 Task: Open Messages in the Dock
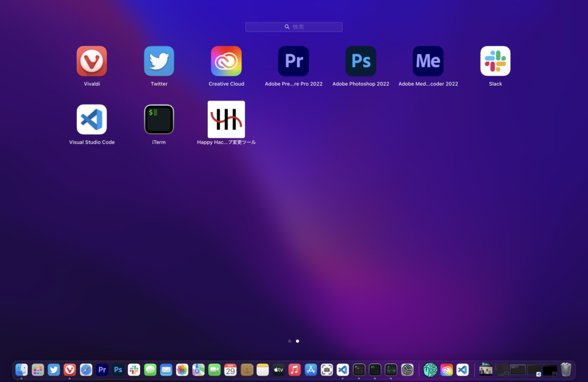[150, 370]
